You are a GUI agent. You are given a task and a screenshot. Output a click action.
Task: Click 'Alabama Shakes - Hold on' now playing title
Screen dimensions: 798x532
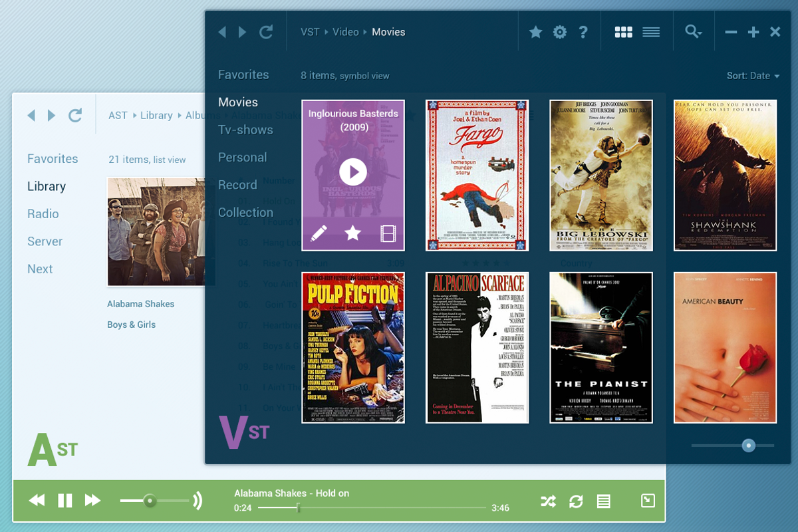coord(291,493)
